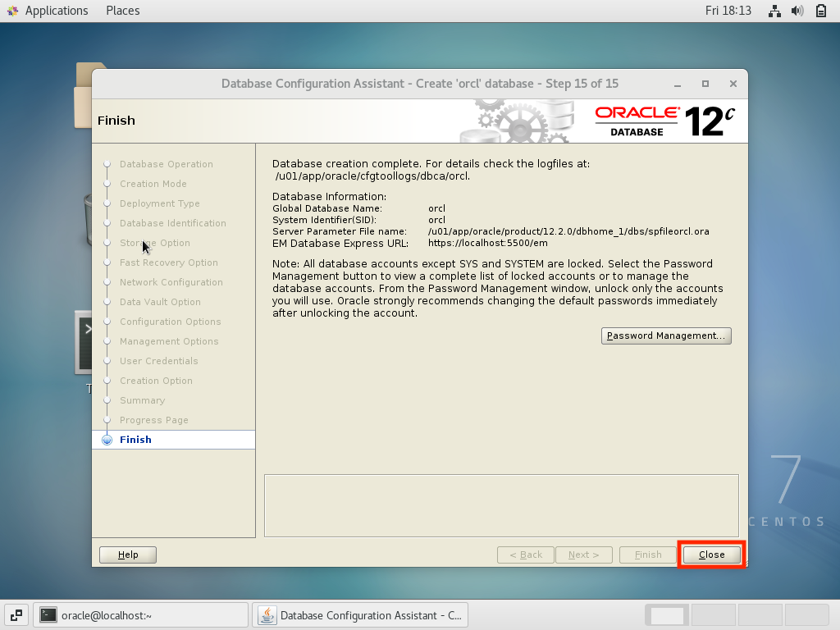This screenshot has width=840, height=630.
Task: Click the Summary step in sidebar
Action: point(142,400)
